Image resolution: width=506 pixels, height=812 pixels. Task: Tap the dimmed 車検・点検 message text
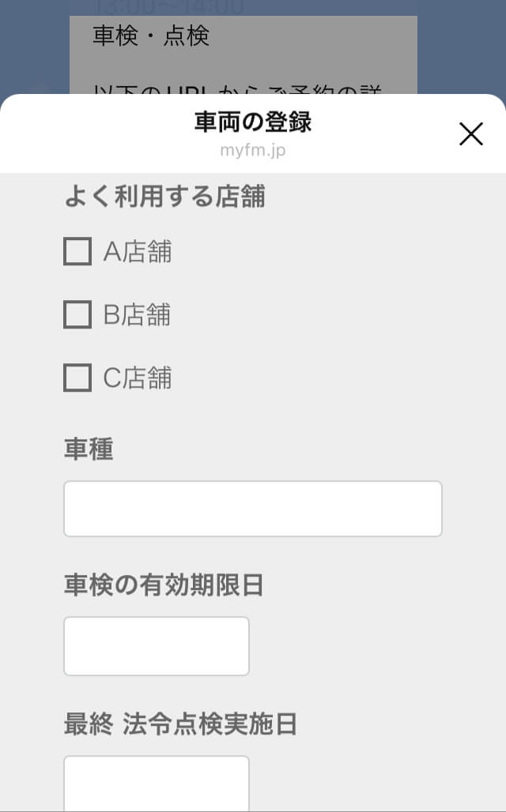(151, 36)
